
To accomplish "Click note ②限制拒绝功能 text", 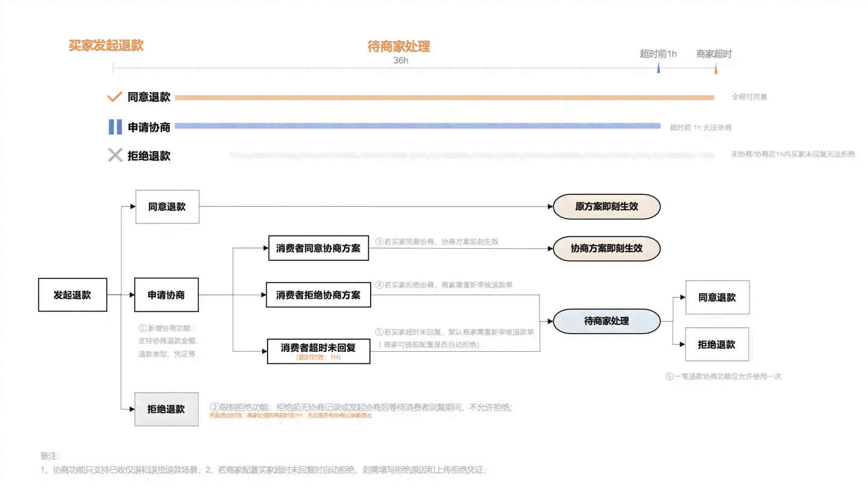I will pyautogui.click(x=362, y=407).
